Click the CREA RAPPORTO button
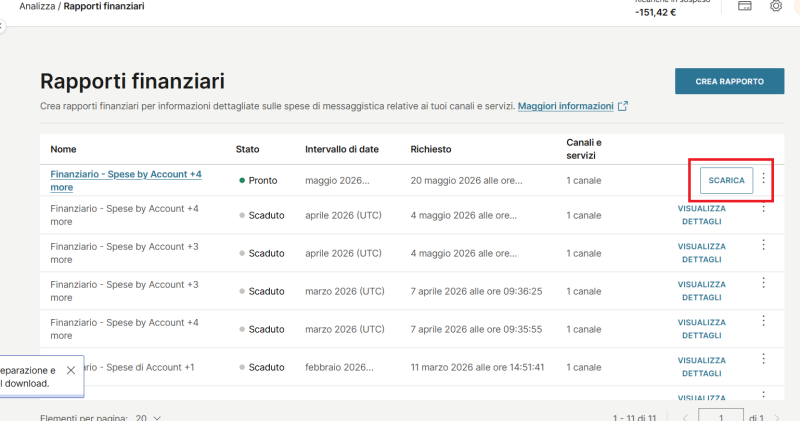The height and width of the screenshot is (421, 800). 730,81
